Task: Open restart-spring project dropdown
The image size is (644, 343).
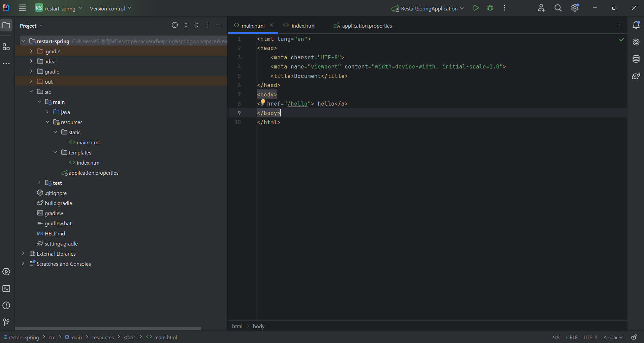Action: (x=59, y=8)
